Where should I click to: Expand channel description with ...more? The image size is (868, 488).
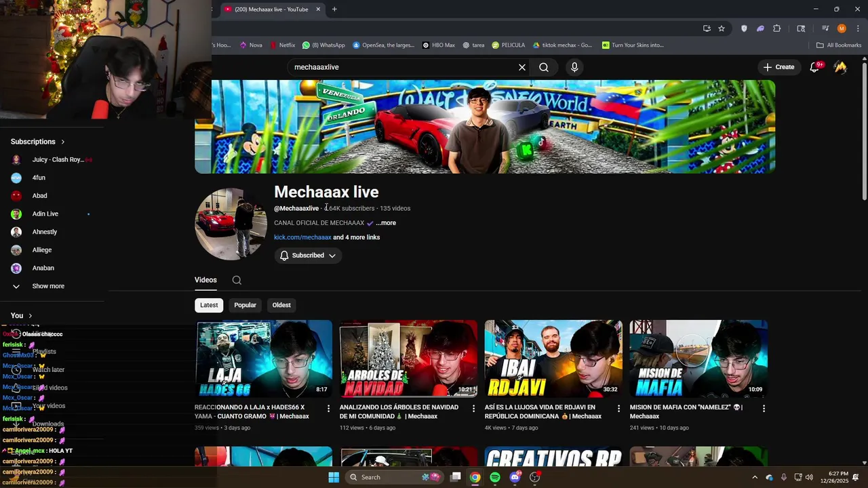(386, 223)
